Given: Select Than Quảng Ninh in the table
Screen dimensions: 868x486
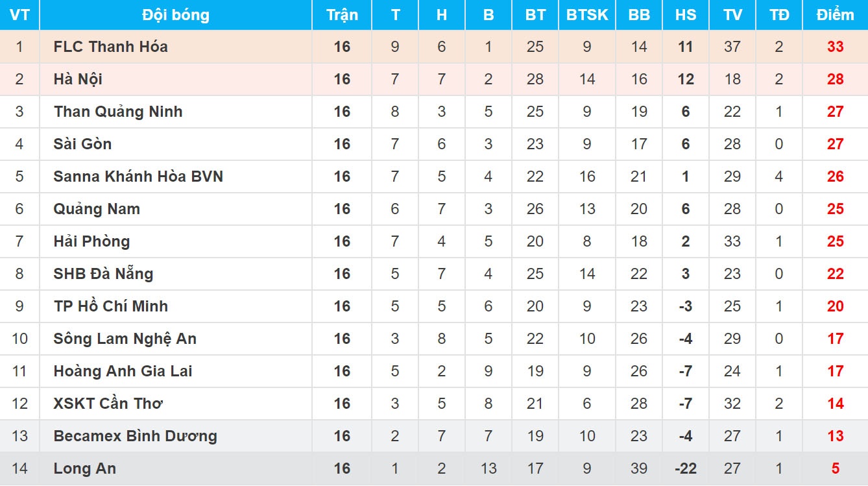Looking at the screenshot, I should [118, 112].
